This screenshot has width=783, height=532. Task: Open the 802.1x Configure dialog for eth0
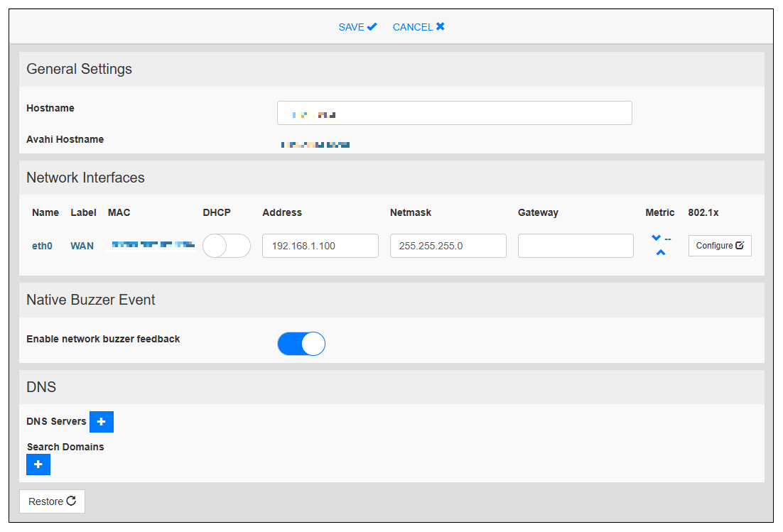[719, 246]
